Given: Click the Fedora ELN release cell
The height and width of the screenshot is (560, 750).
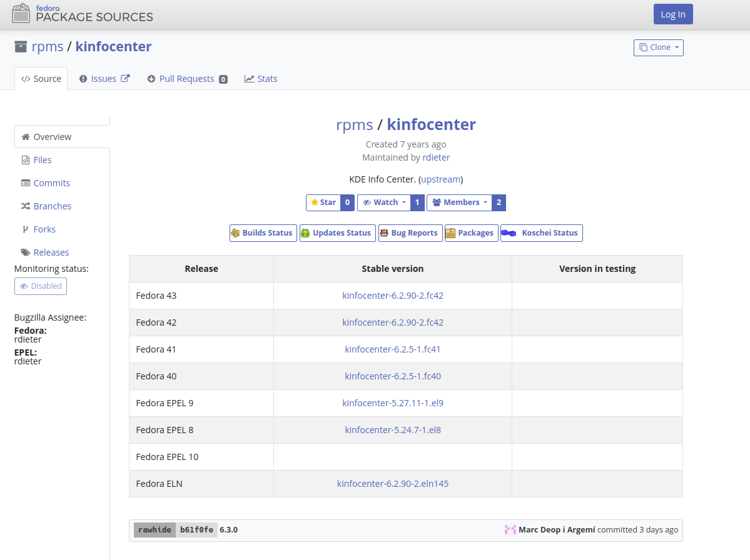Looking at the screenshot, I should coord(201,484).
